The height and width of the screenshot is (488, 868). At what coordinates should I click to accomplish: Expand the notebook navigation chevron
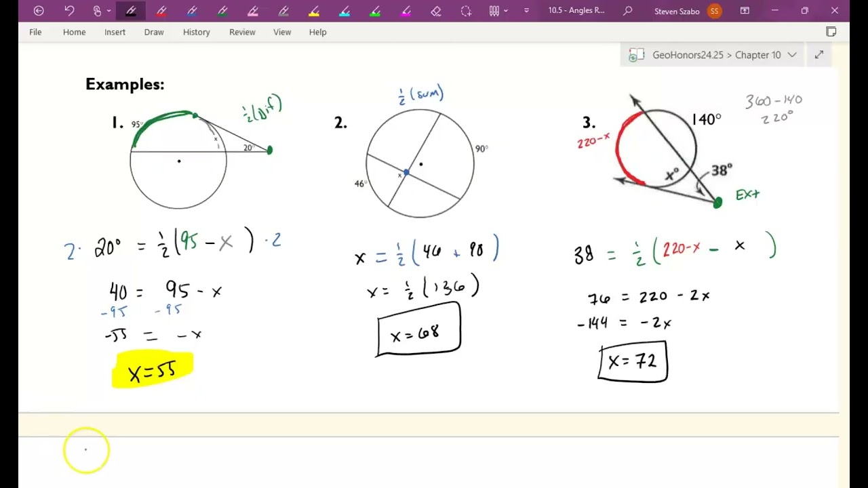coord(792,55)
